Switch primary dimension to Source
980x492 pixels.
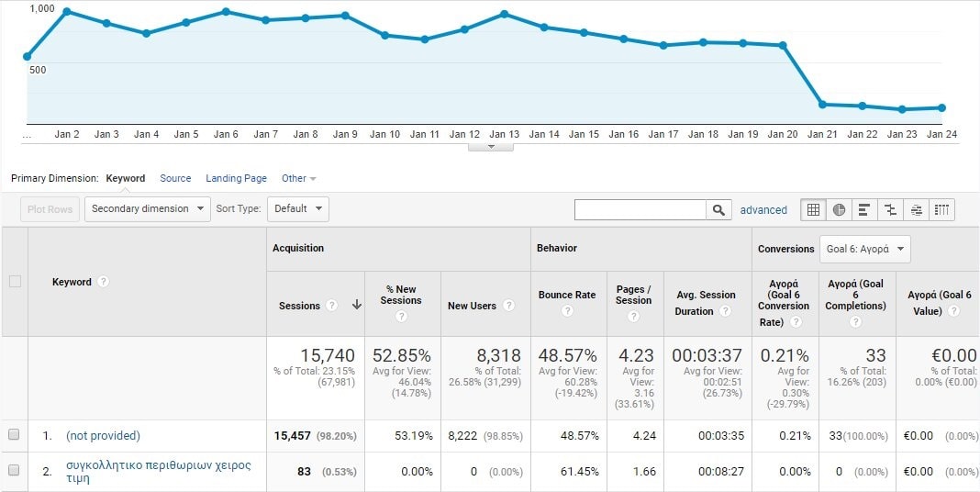click(x=175, y=178)
